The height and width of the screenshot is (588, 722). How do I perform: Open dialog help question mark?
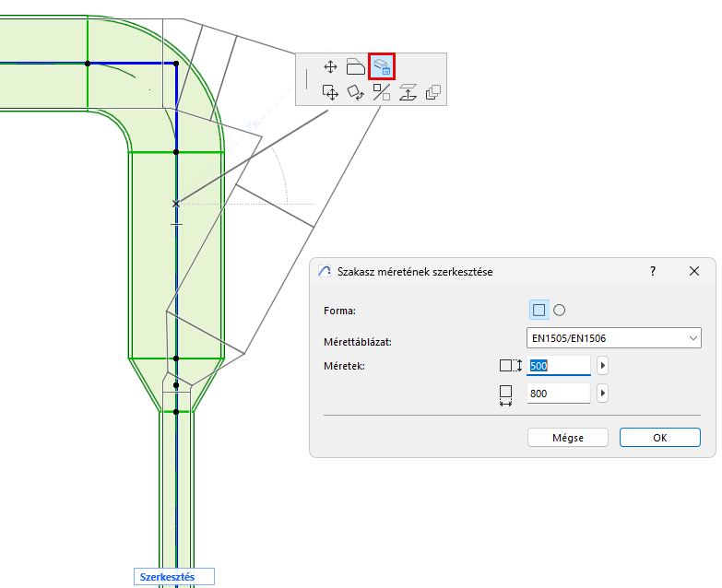(x=653, y=272)
